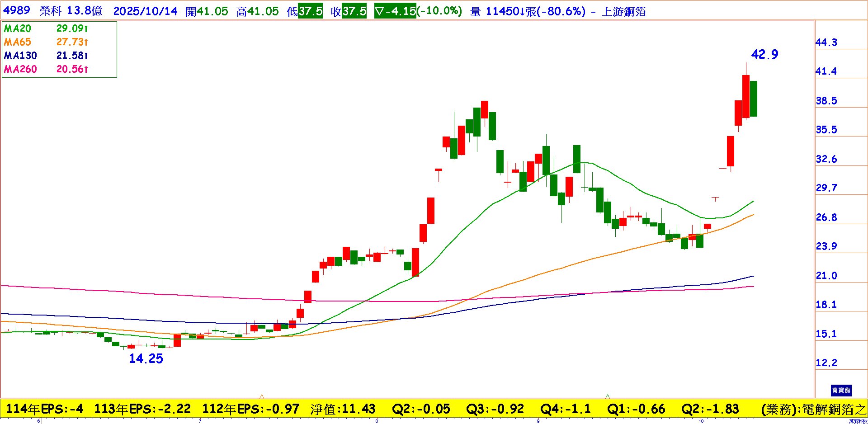Click the last green candlestick on the chart

[x=753, y=99]
